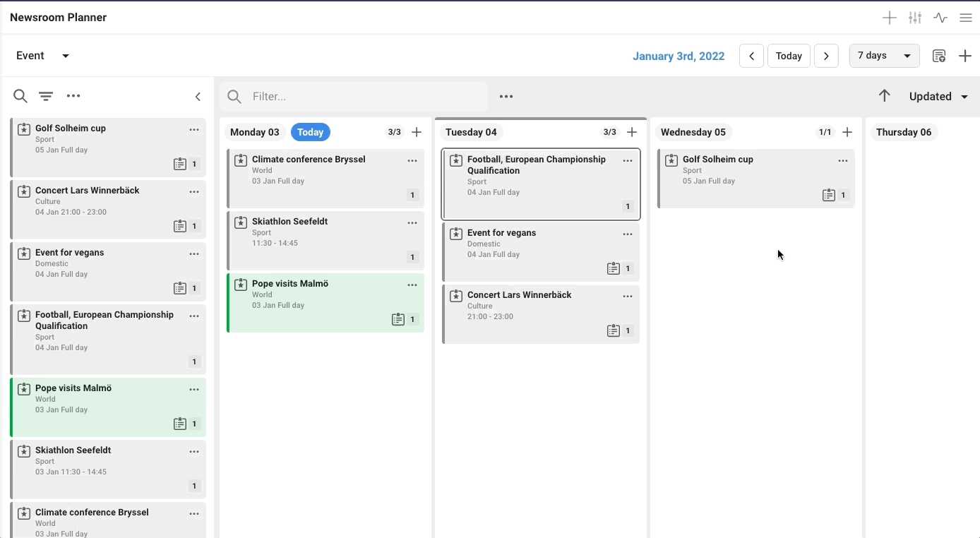The image size is (980, 538).
Task: Open the list view icon beside 7 days
Action: (x=938, y=56)
